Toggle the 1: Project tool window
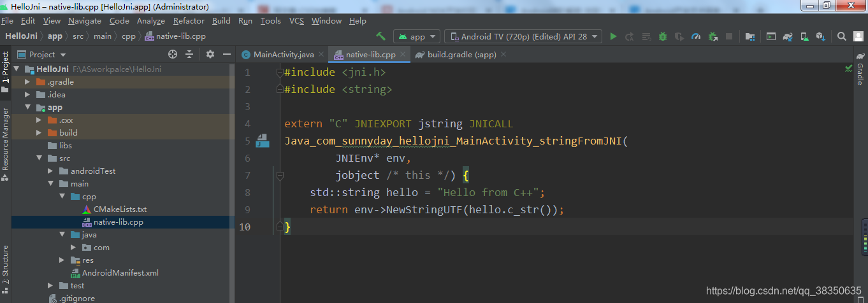 (x=5, y=72)
